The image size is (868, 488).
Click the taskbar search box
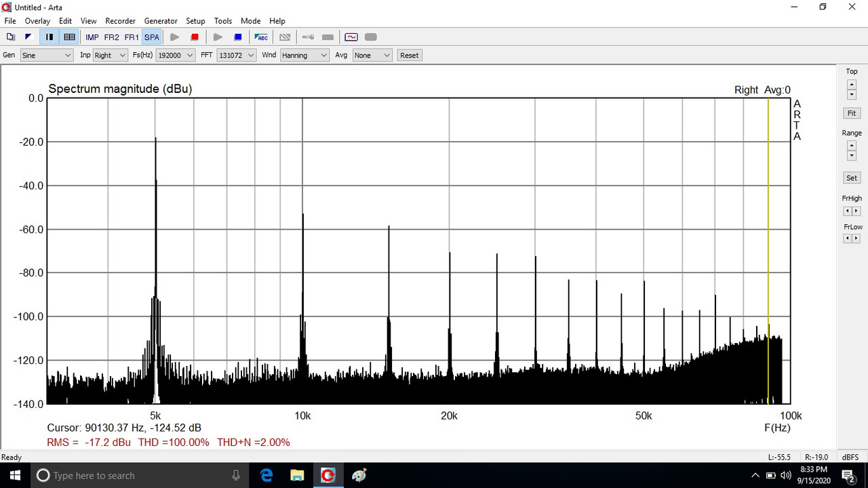[138, 475]
